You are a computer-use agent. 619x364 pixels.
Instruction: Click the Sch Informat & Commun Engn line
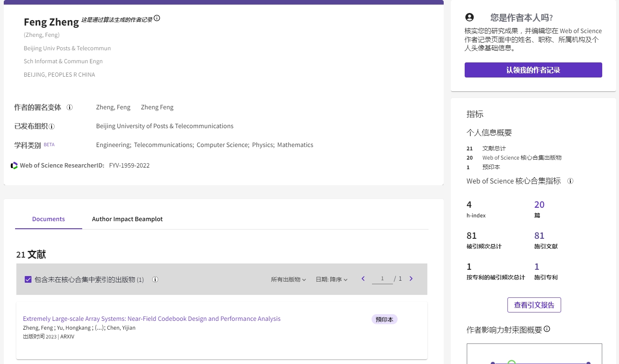(x=63, y=61)
